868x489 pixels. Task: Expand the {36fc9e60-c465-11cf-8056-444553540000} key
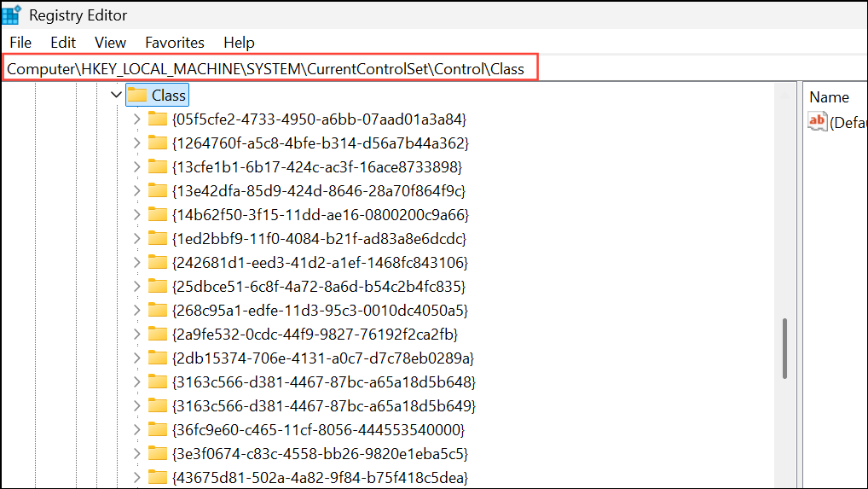136,430
